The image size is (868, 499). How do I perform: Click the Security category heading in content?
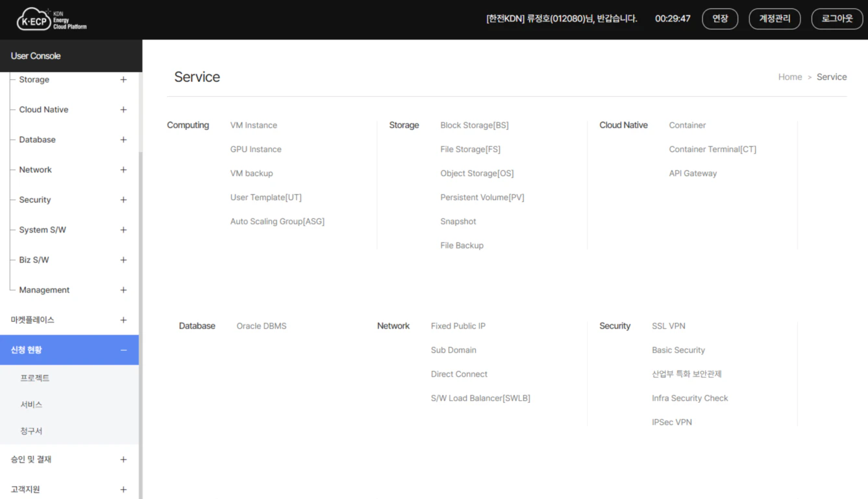[615, 326]
